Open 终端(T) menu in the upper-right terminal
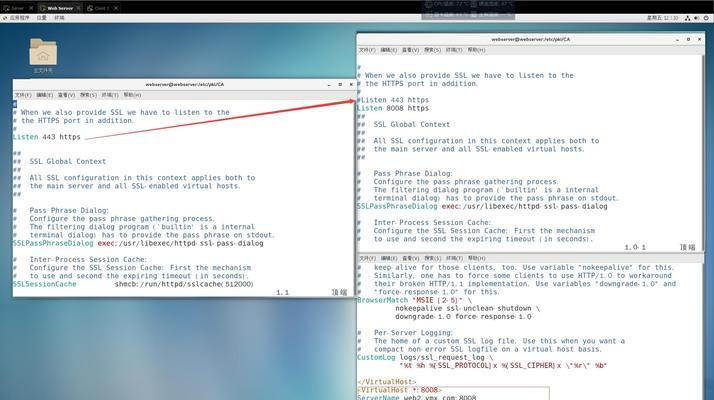Viewport: 714px width, 400px height. click(x=454, y=50)
